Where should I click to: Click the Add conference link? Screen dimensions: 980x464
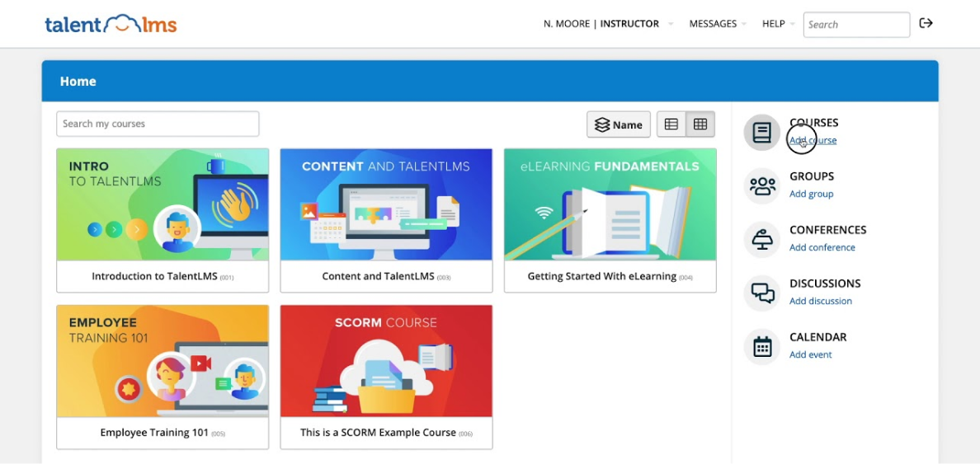822,247
